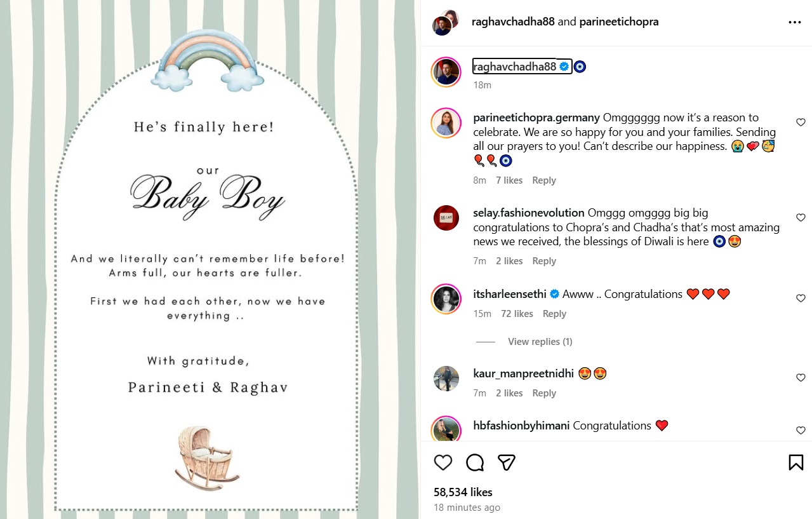Like hbfashionbyhimani's comment heart
Viewport: 812px width, 519px height.
click(x=801, y=430)
